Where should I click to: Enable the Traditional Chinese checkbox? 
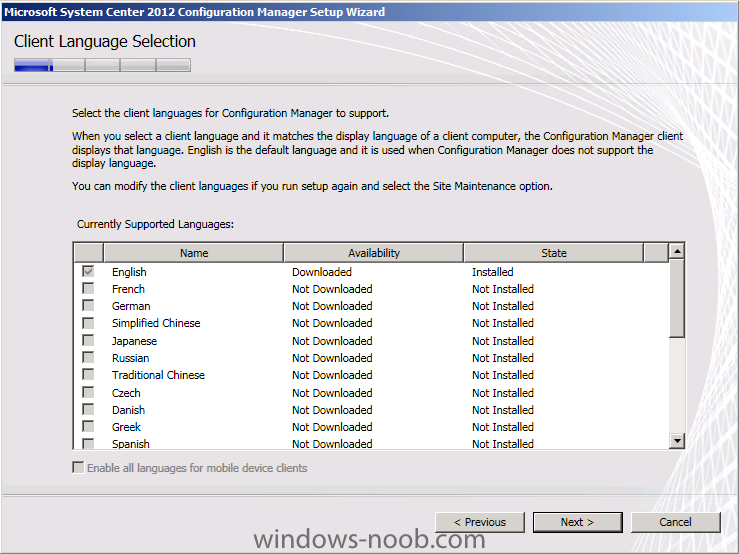88,374
